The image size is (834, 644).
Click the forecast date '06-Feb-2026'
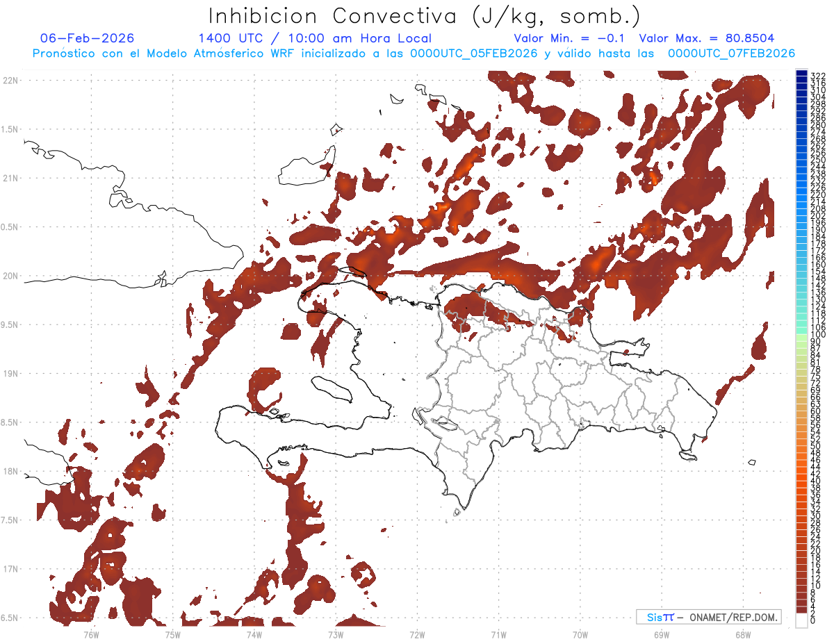(88, 38)
